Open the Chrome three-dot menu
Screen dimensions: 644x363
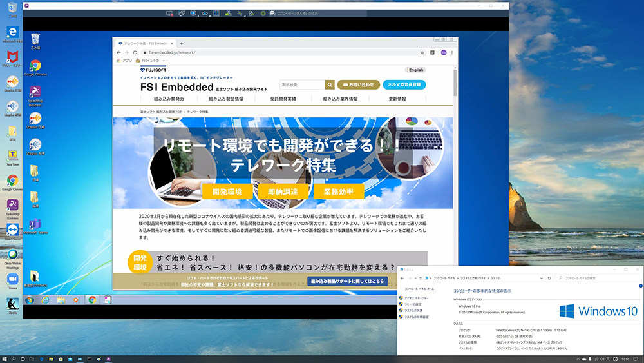pyautogui.click(x=452, y=53)
